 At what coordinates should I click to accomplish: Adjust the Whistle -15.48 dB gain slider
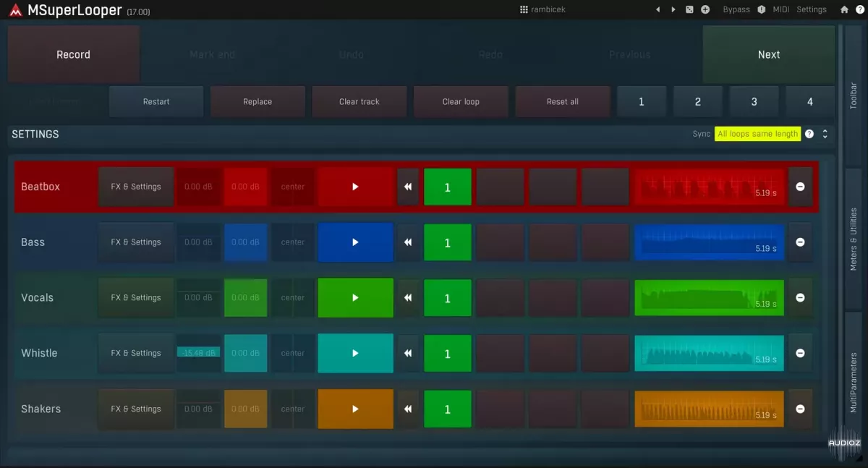[198, 353]
